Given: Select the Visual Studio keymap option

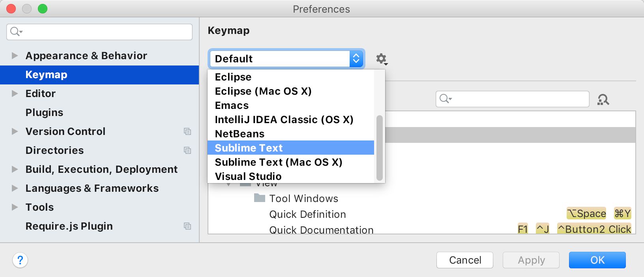Looking at the screenshot, I should (x=291, y=176).
